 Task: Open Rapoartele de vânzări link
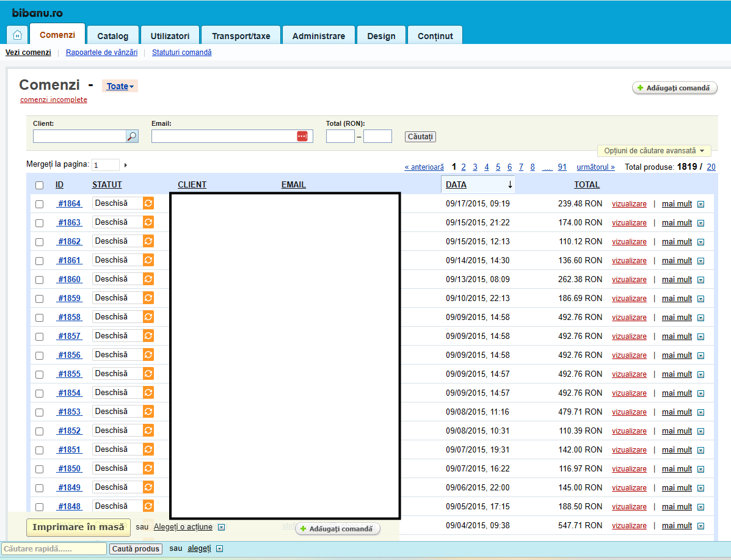101,53
